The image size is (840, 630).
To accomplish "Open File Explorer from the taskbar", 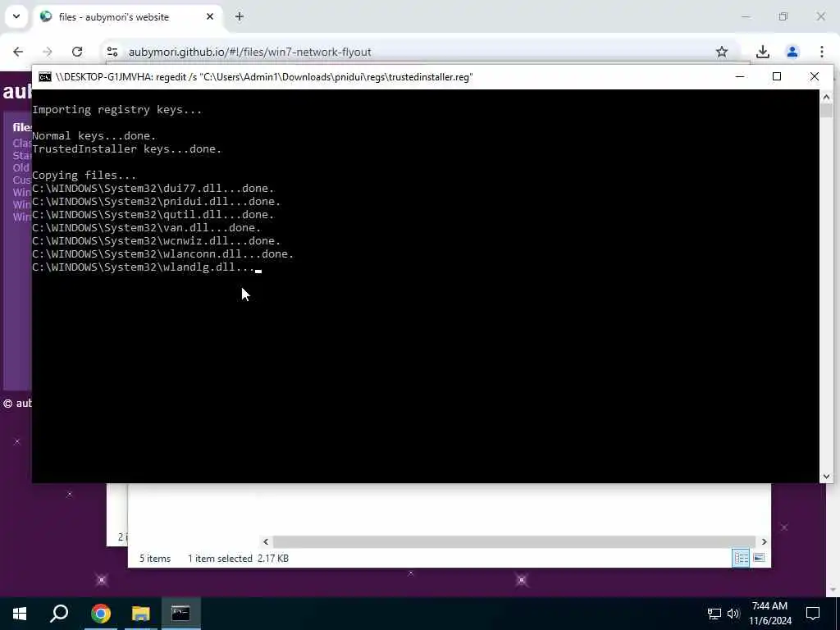I will tap(141, 614).
